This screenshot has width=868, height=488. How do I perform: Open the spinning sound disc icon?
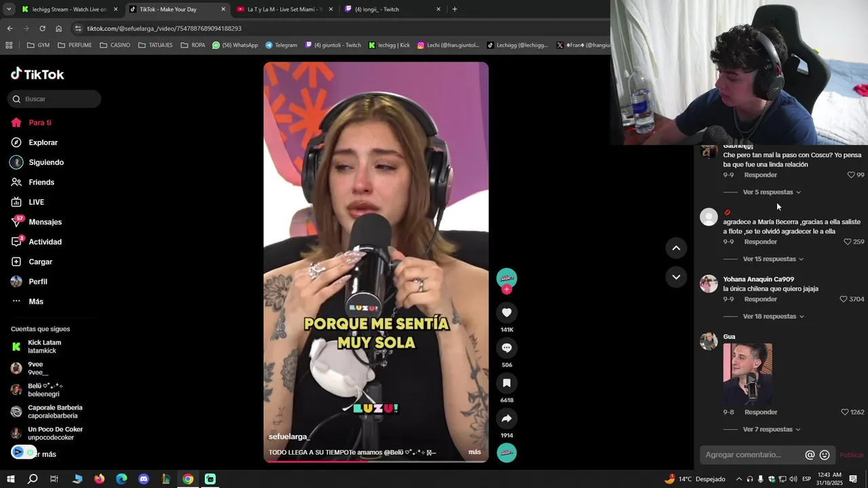(507, 452)
